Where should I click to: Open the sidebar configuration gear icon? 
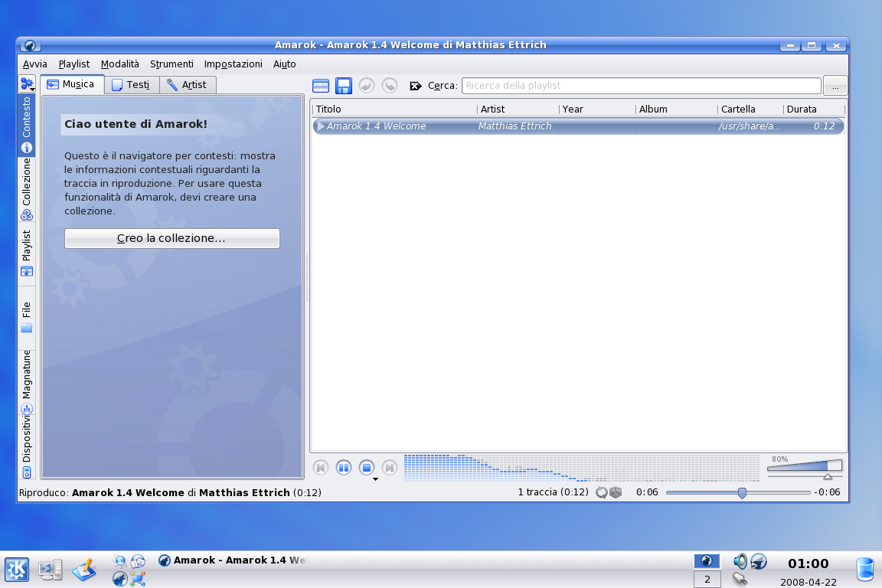pyautogui.click(x=27, y=83)
